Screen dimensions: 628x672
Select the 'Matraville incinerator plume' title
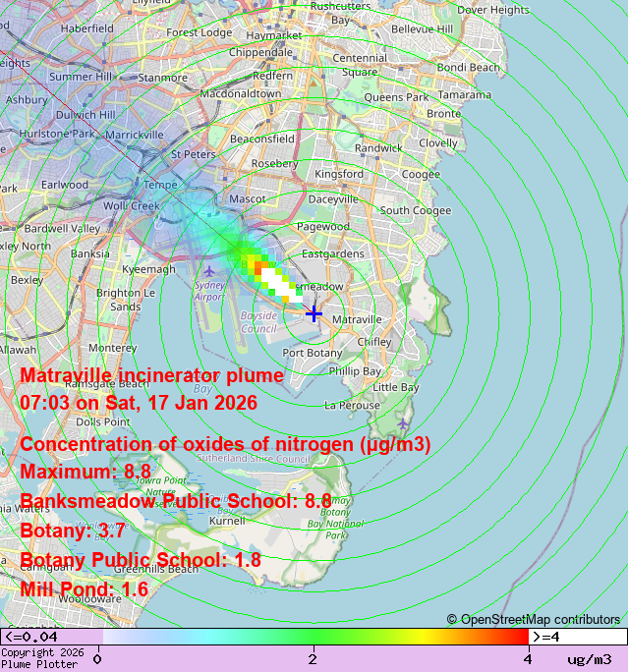pyautogui.click(x=152, y=375)
